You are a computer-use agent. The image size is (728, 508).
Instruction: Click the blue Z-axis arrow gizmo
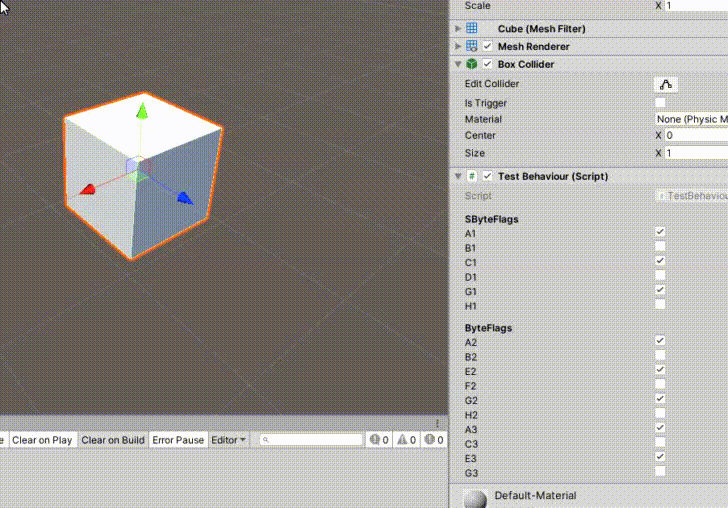click(x=185, y=198)
